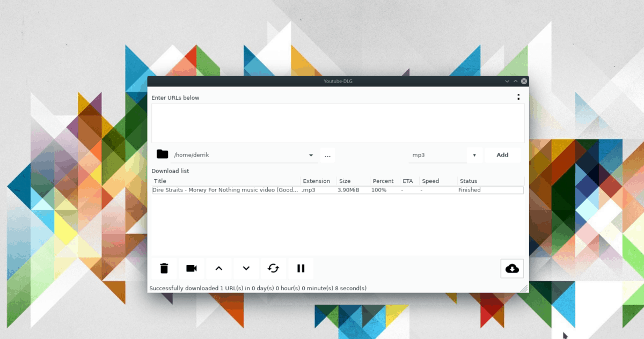The width and height of the screenshot is (644, 339).
Task: Select the mp3 format field
Action: (437, 156)
